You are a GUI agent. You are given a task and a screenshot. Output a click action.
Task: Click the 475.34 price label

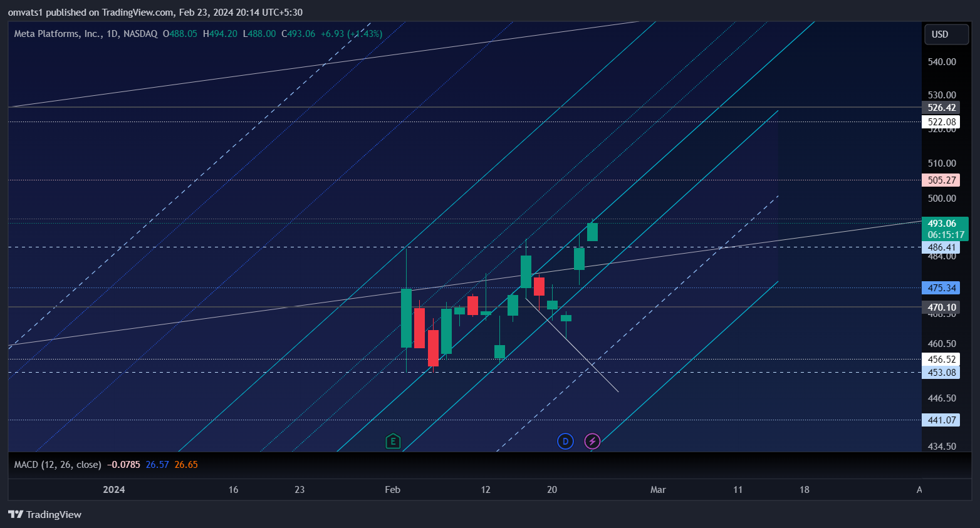[x=941, y=288]
